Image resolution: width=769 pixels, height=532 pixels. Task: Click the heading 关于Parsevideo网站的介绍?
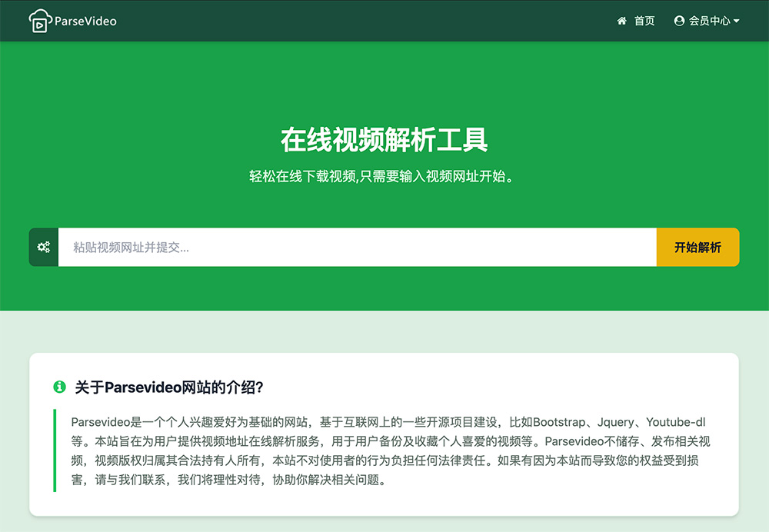(x=169, y=387)
